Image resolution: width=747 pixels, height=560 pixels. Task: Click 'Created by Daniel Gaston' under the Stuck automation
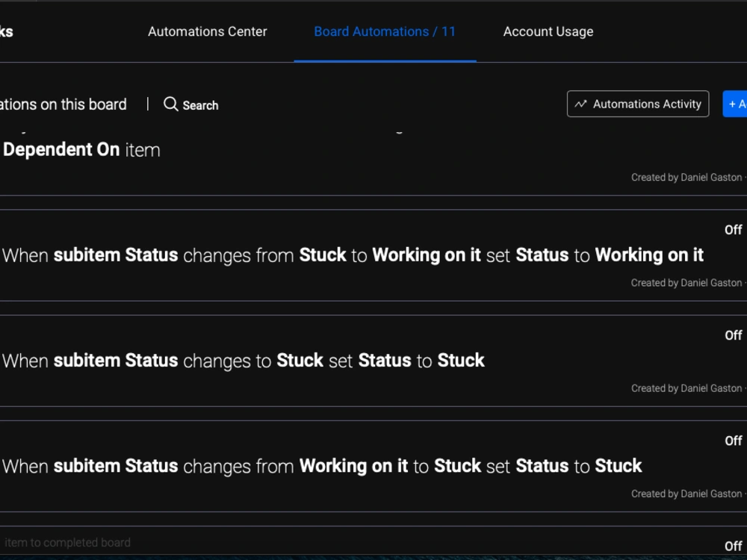tap(686, 388)
